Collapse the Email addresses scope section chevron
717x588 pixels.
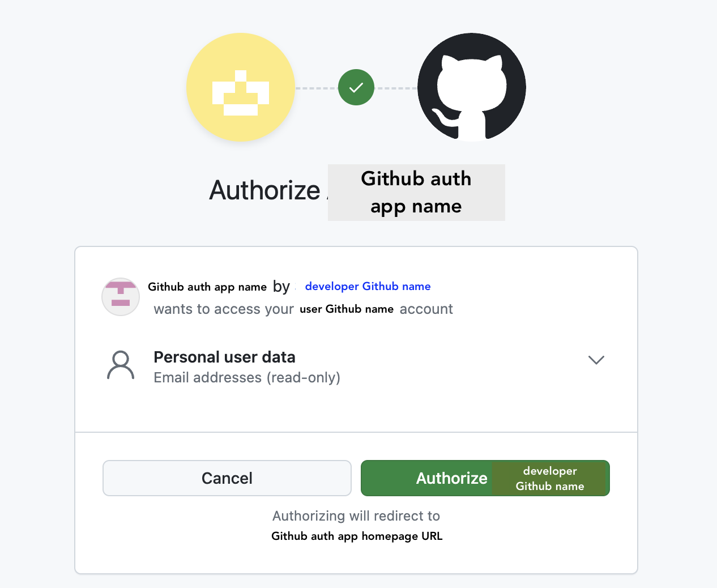pyautogui.click(x=596, y=360)
